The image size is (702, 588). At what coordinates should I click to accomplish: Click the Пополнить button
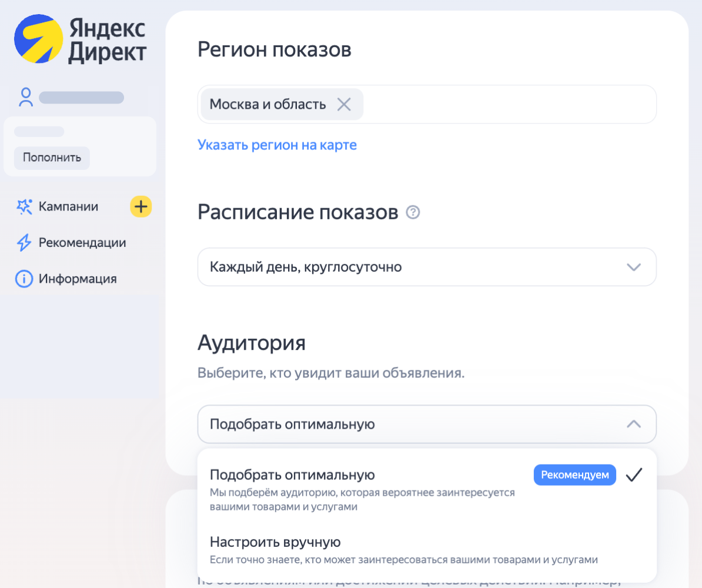coord(52,158)
